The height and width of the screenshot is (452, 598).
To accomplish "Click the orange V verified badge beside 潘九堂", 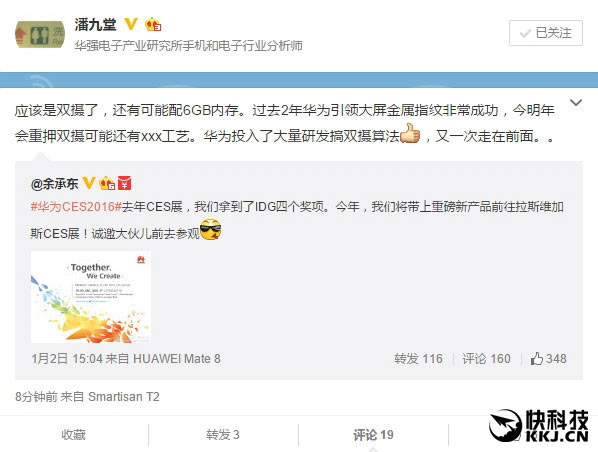I will (x=131, y=24).
